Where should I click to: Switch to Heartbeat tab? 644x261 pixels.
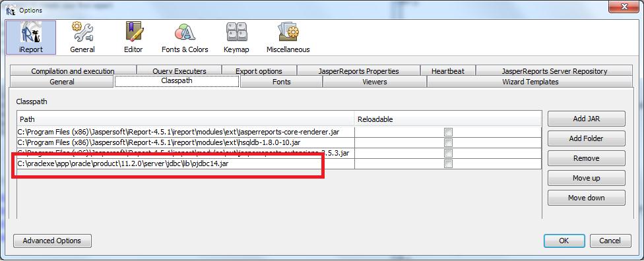447,71
